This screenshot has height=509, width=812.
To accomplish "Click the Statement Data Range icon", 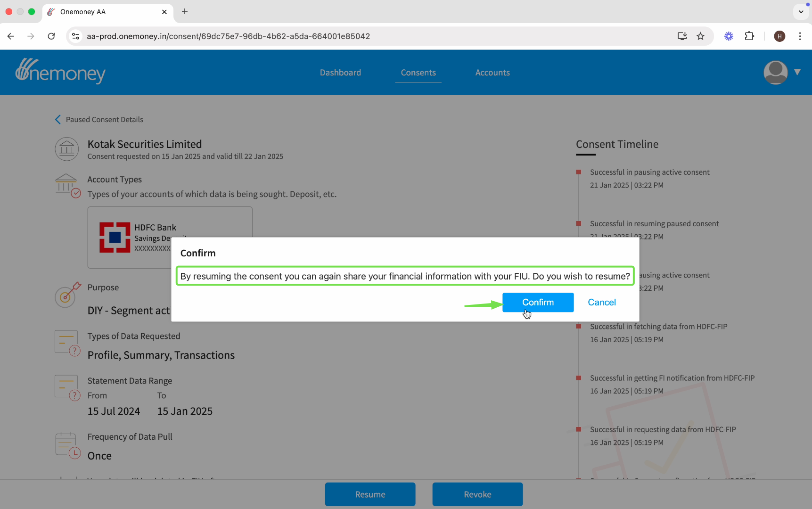I will click(67, 388).
